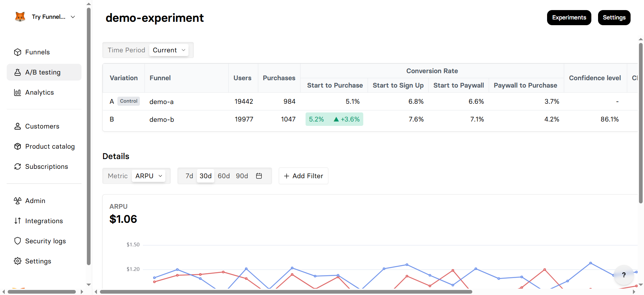Open the Time Period Current dropdown
The height and width of the screenshot is (295, 644).
point(169,50)
